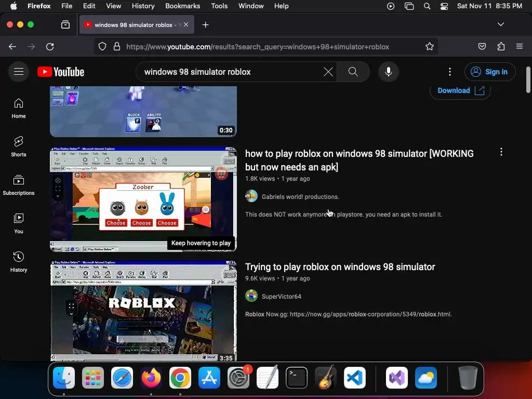Go to Home in the YouTube sidebar
Image resolution: width=532 pixels, height=399 pixels.
[19, 109]
